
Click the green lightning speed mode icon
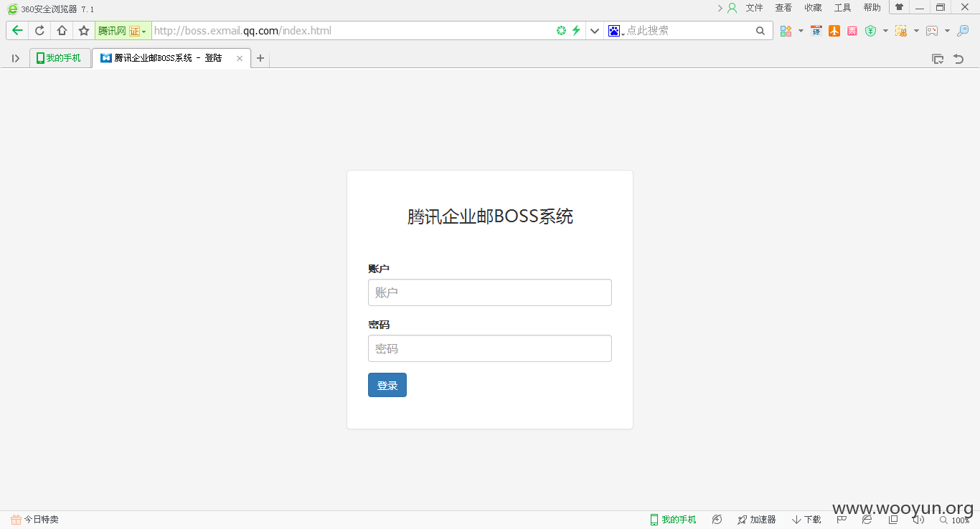575,31
